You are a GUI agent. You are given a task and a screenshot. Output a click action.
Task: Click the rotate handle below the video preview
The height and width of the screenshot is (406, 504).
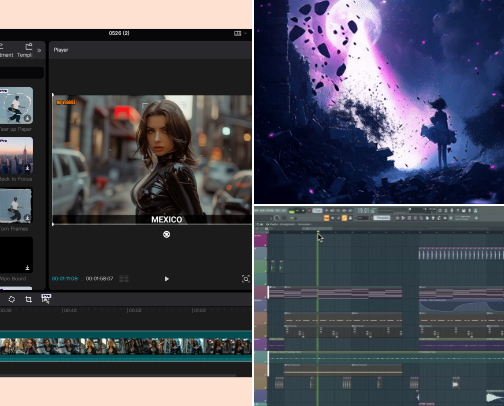tap(166, 234)
